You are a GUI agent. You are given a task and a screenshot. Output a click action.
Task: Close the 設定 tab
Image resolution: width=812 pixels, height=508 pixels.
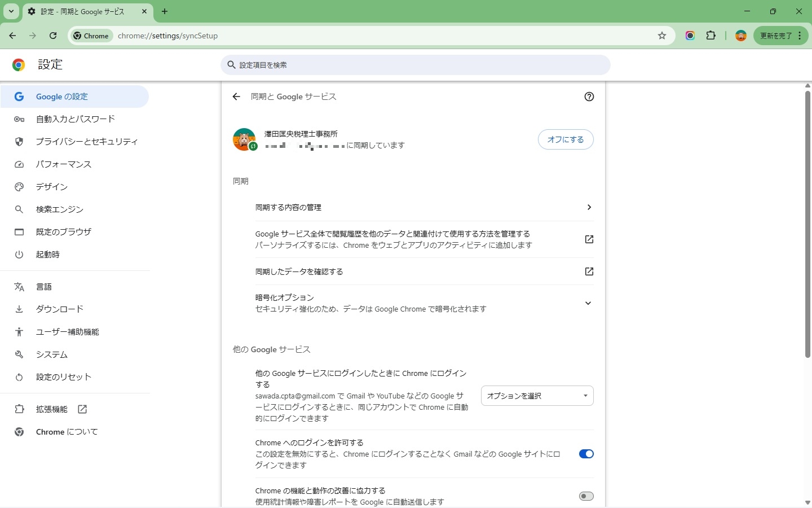coord(144,11)
